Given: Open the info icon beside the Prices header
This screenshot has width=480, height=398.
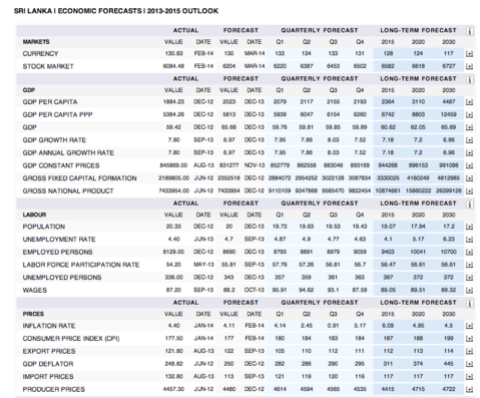Looking at the screenshot, I should click(x=470, y=304).
